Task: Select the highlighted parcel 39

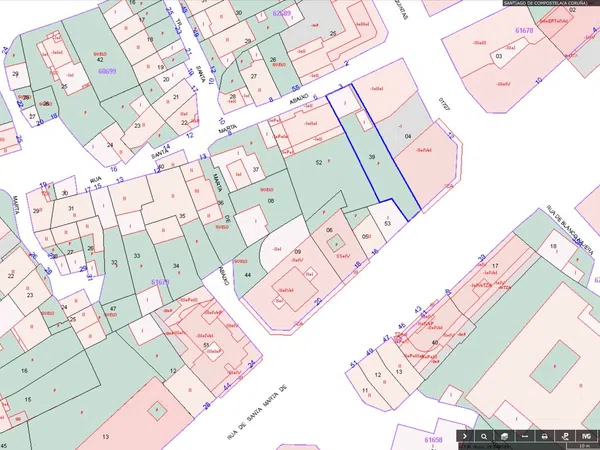Action: click(x=372, y=157)
